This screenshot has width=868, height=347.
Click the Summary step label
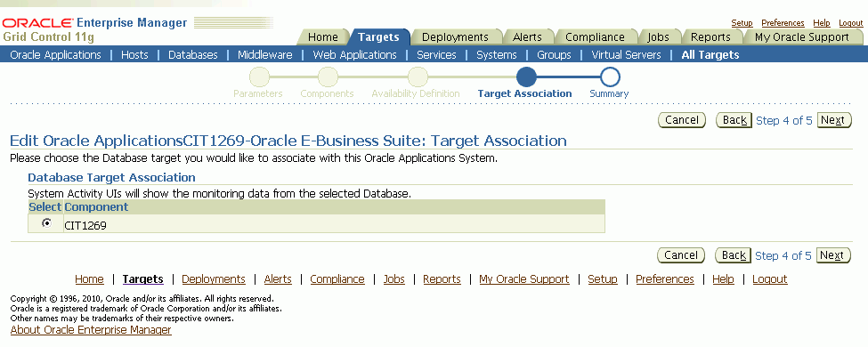tap(609, 93)
